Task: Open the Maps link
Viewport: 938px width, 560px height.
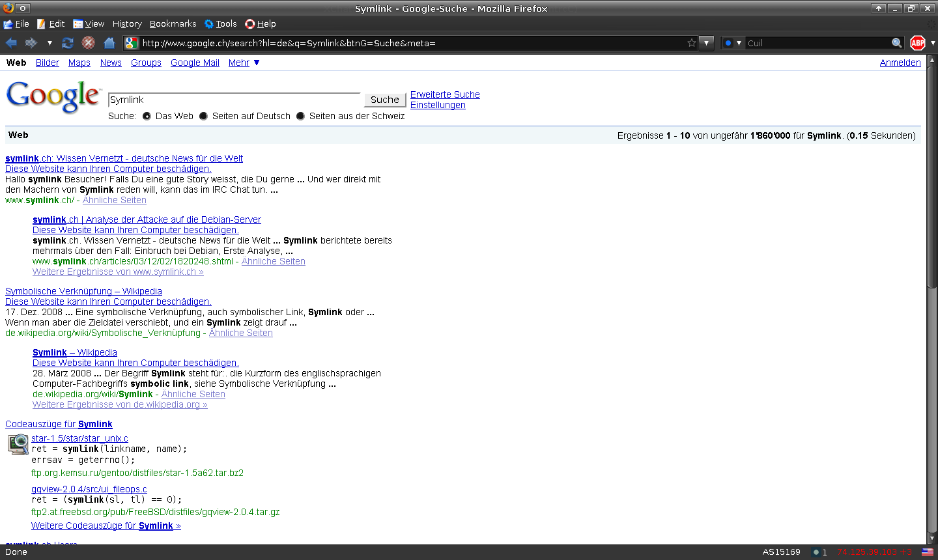Action: point(79,63)
